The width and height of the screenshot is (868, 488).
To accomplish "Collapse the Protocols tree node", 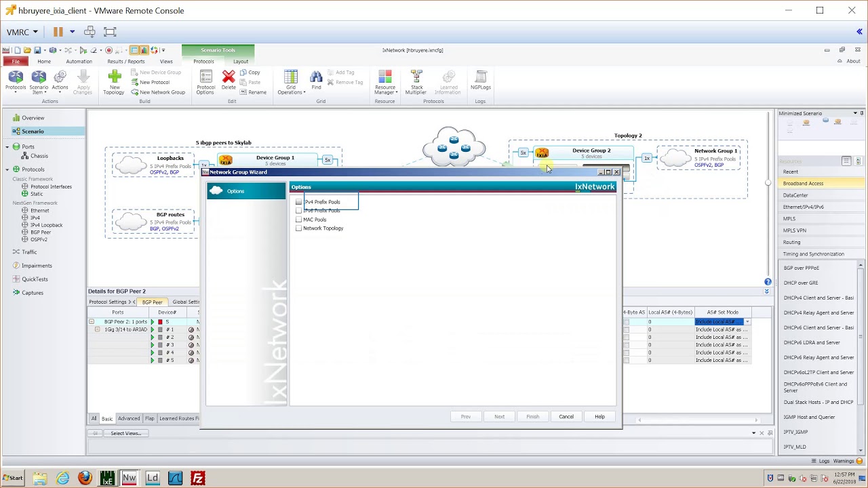I will pos(7,169).
